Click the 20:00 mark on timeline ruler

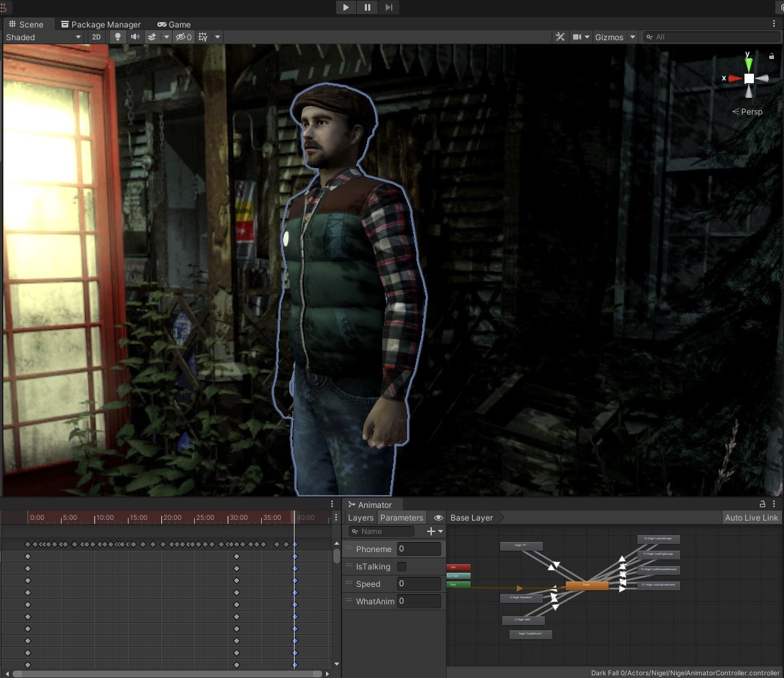point(172,517)
